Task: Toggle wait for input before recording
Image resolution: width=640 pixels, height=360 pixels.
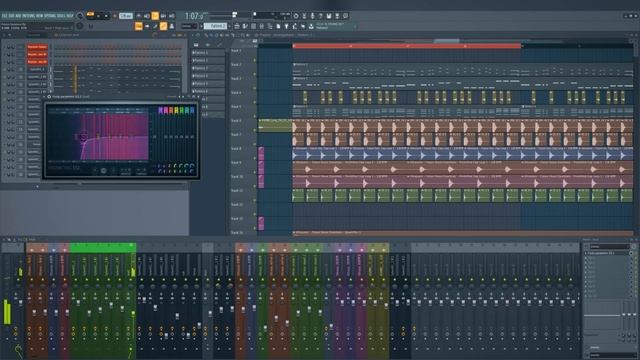Action: click(147, 16)
